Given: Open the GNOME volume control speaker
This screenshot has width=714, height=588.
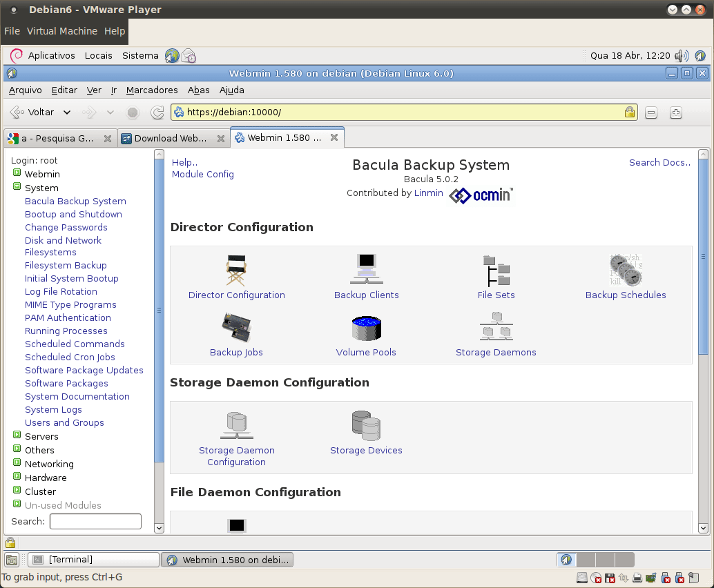Looking at the screenshot, I should click(x=682, y=55).
